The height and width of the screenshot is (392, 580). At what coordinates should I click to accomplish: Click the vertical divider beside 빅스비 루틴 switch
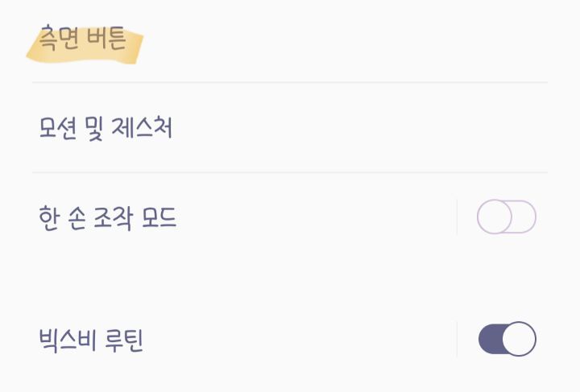click(457, 339)
